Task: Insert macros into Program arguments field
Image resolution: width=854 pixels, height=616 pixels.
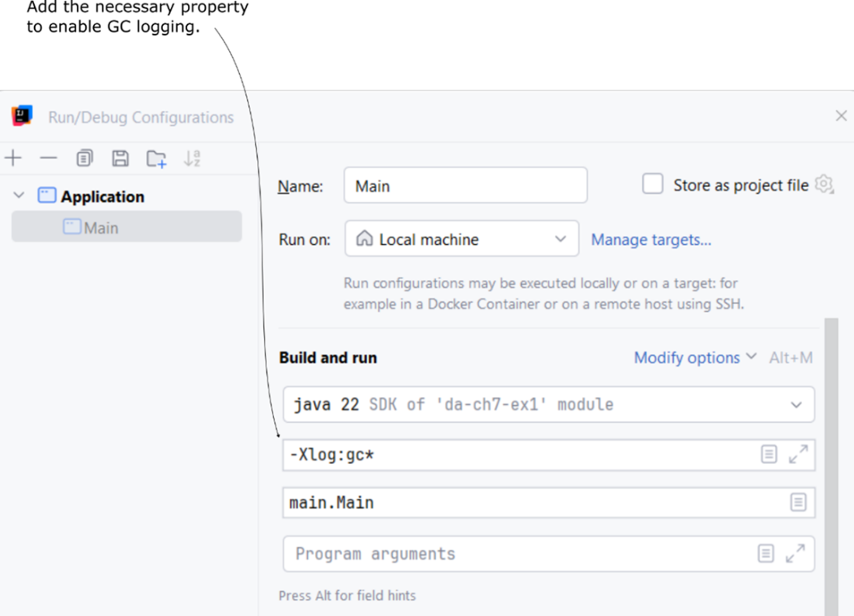Action: pos(765,554)
